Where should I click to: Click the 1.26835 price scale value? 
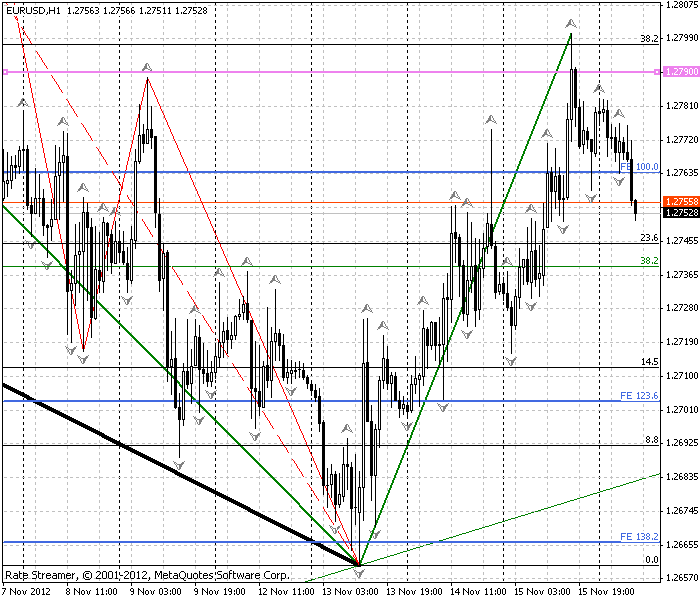682,476
